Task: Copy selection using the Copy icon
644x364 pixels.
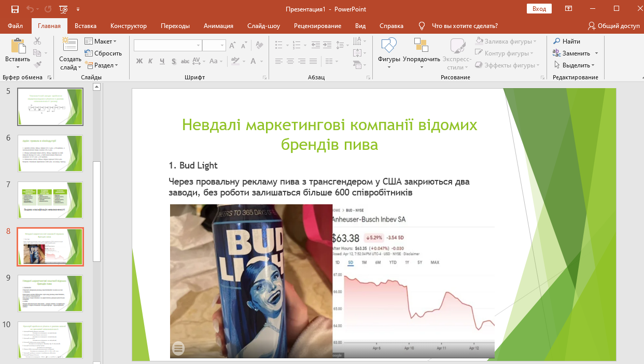Action: click(37, 53)
